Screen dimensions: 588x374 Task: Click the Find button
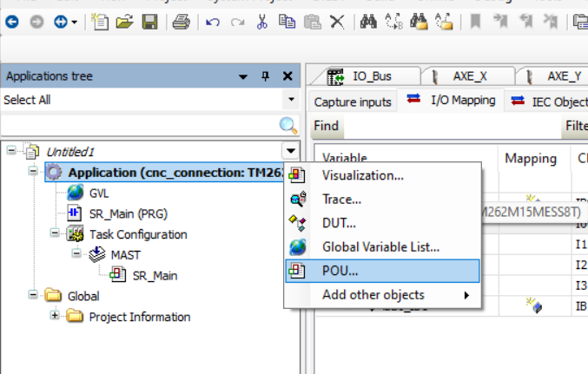pos(327,127)
